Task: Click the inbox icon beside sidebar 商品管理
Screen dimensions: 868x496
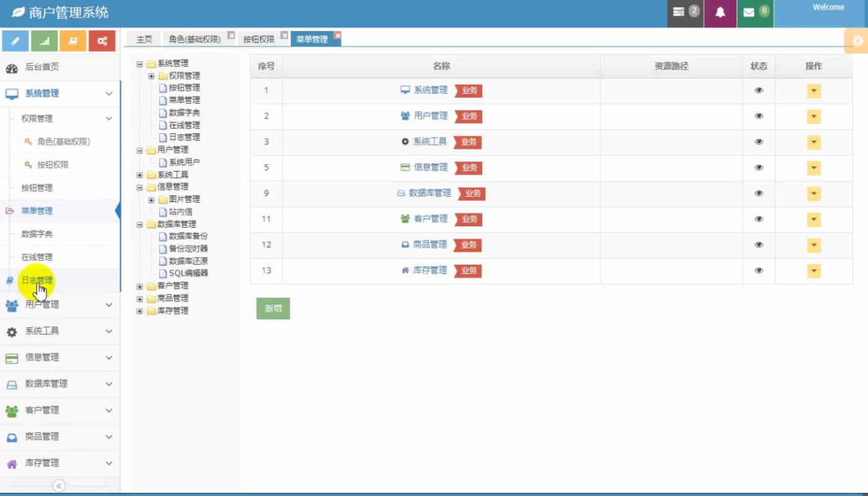Action: coord(12,438)
